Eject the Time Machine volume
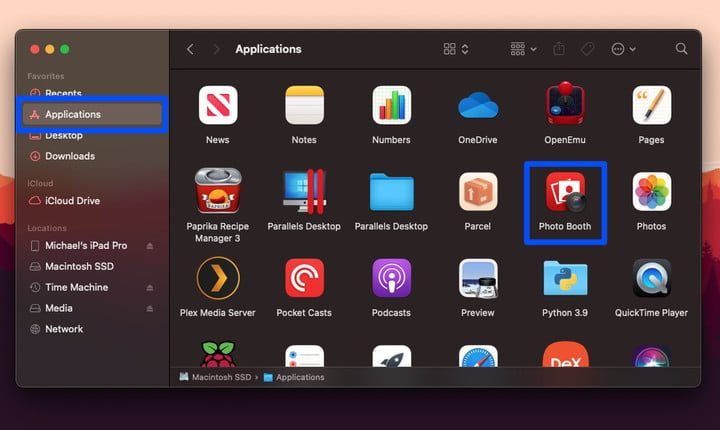This screenshot has width=720, height=430. (x=150, y=288)
